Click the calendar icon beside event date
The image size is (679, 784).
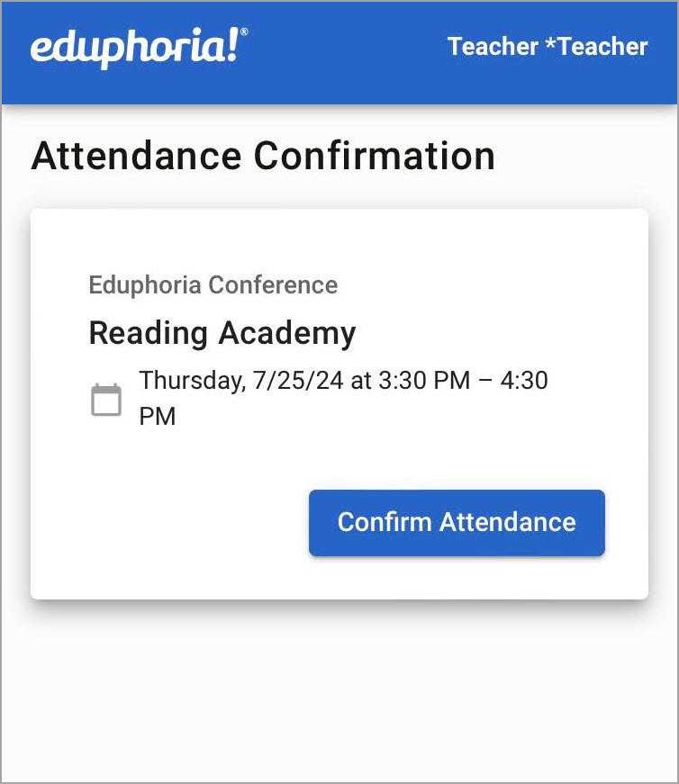[x=106, y=400]
